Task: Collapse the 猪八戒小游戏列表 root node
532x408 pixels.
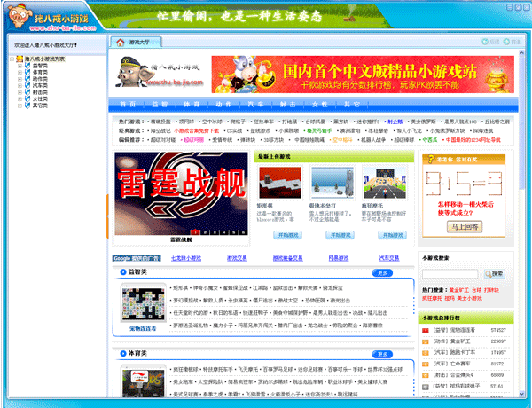Action: click(12, 59)
